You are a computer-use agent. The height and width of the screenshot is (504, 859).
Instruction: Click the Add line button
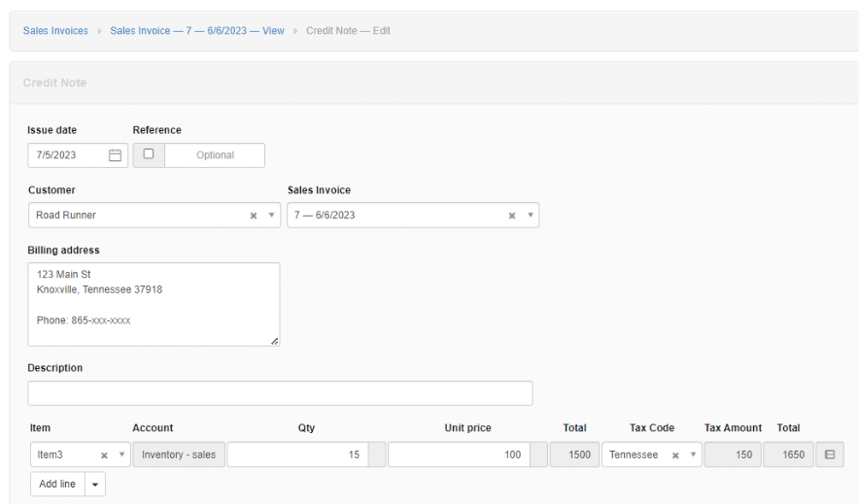click(x=57, y=485)
